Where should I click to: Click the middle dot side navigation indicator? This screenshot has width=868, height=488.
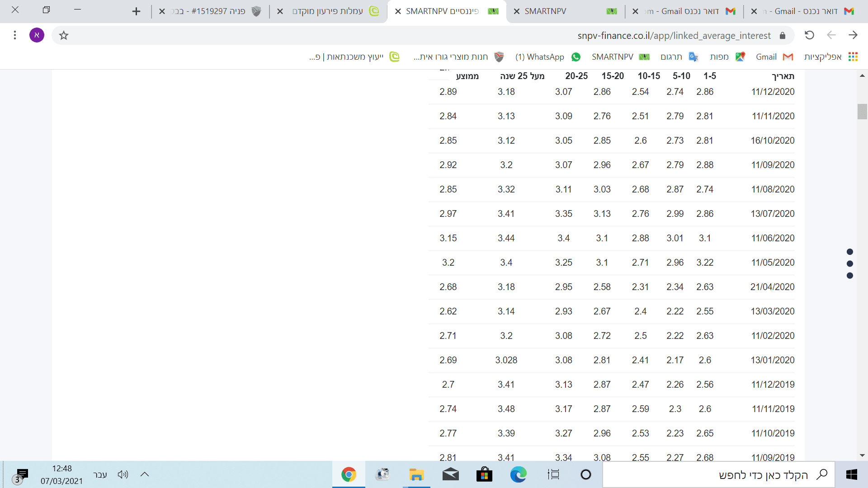pos(850,263)
